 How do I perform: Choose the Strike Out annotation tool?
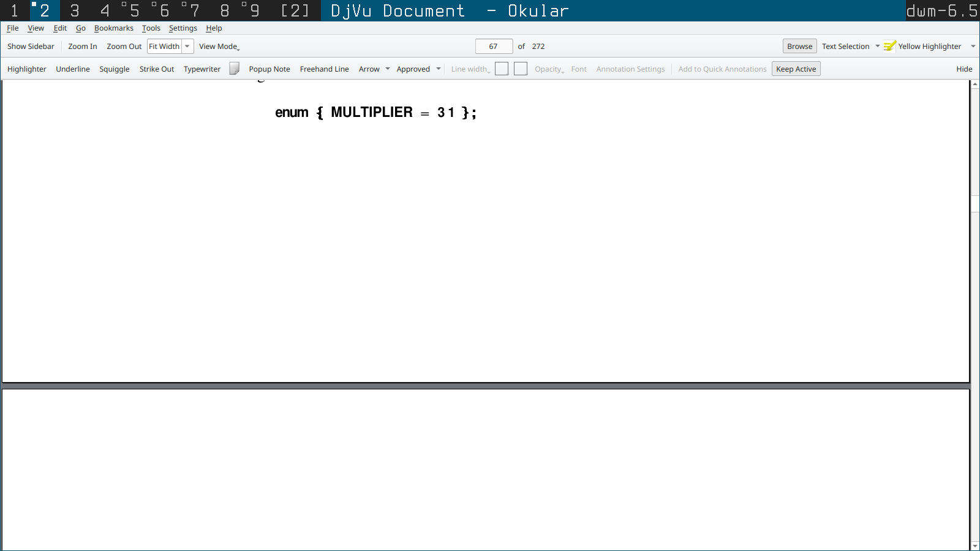[x=157, y=69]
